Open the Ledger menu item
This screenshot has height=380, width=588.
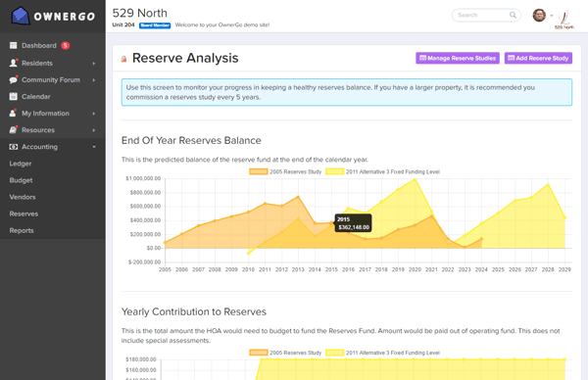(21, 164)
